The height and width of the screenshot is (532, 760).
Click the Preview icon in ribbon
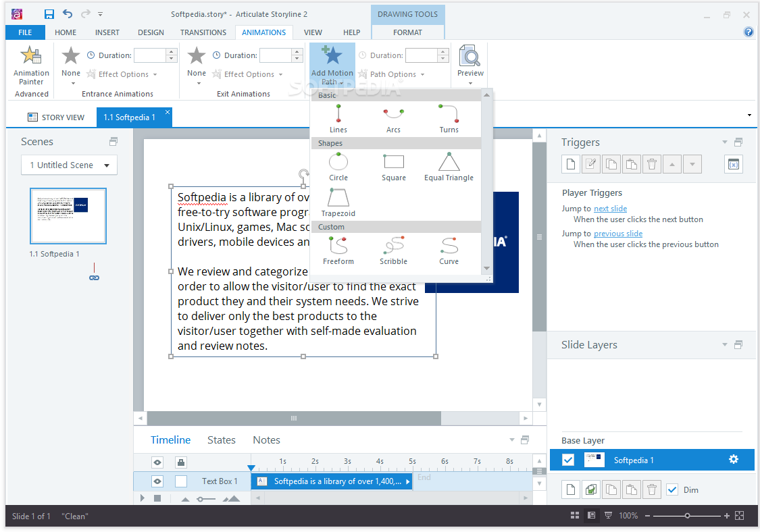coord(470,61)
